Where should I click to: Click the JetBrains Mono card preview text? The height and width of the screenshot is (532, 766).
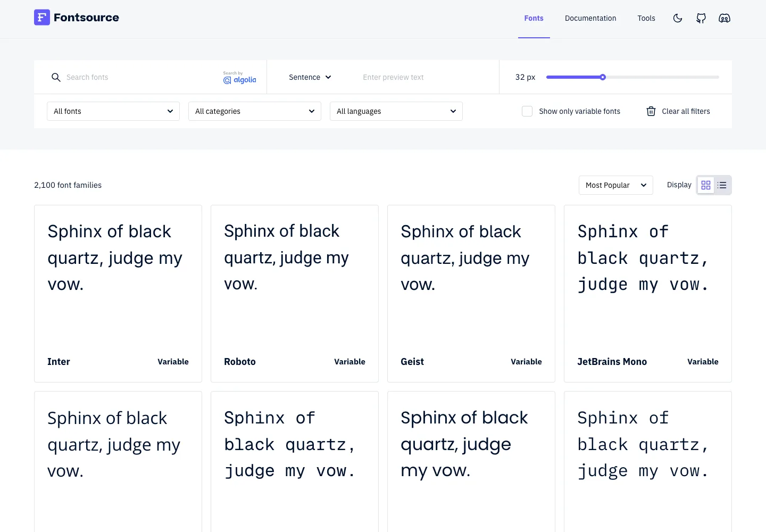(643, 258)
